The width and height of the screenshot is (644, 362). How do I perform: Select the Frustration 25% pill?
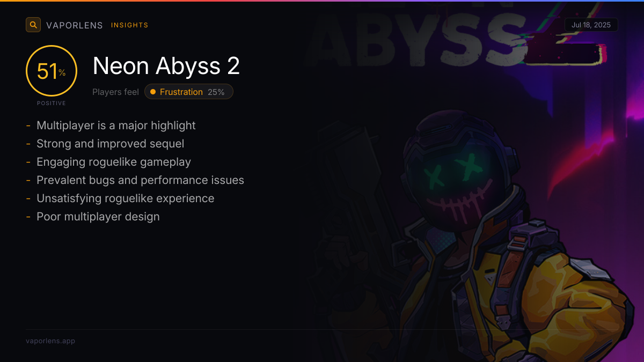click(x=189, y=92)
